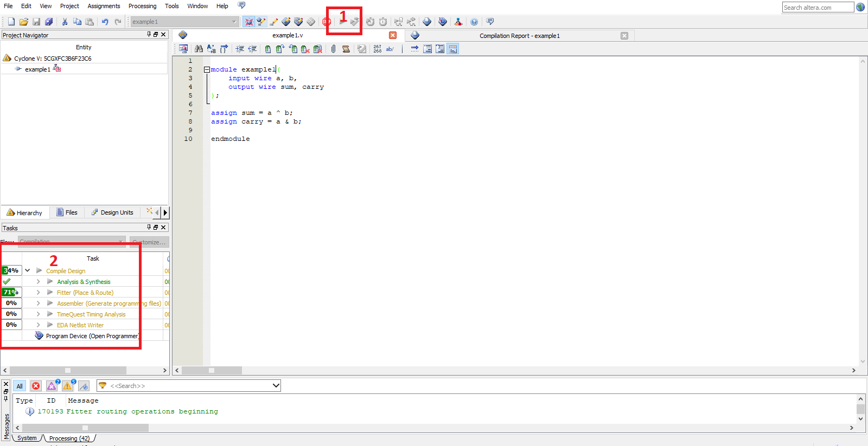Expand the Fitter (Place & Route) task
This screenshot has height=446, width=868.
tap(38, 292)
